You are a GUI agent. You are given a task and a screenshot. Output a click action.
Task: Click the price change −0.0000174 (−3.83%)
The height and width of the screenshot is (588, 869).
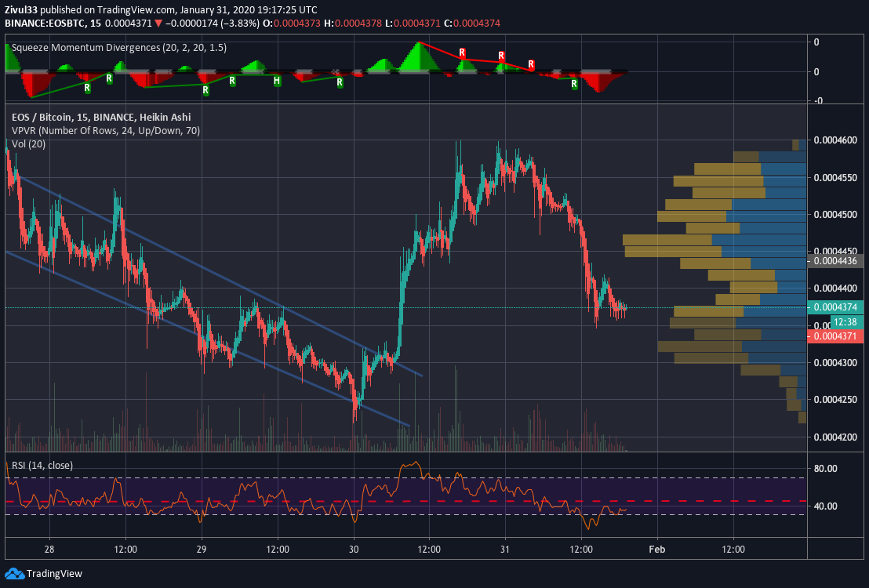pyautogui.click(x=213, y=24)
